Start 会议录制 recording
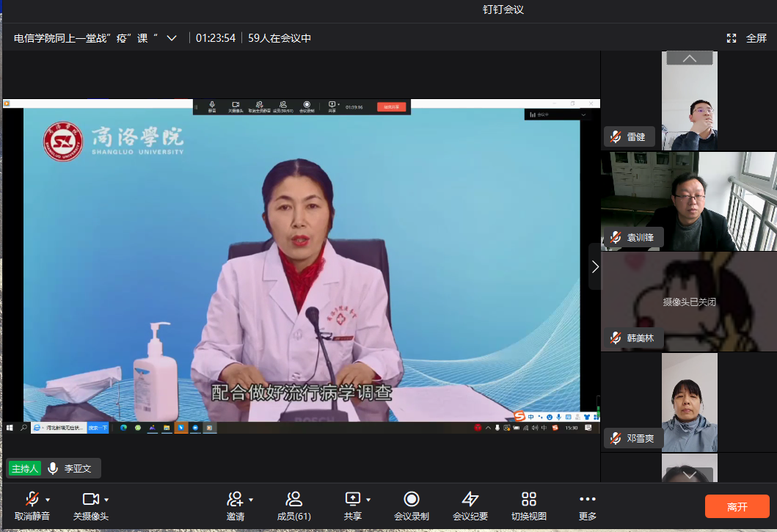Screen dimensions: 777x532 (x=412, y=500)
